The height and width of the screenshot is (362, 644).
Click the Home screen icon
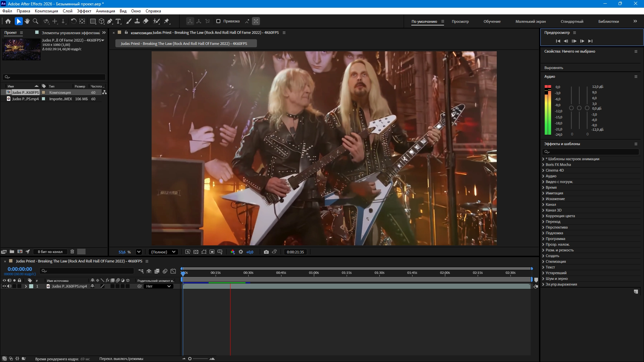click(8, 21)
